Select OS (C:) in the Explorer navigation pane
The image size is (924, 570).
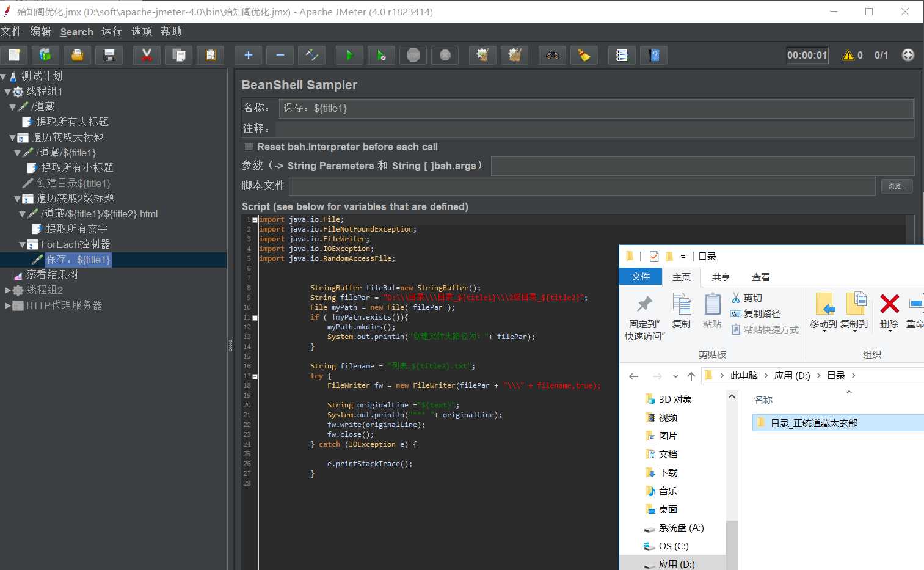click(x=674, y=546)
